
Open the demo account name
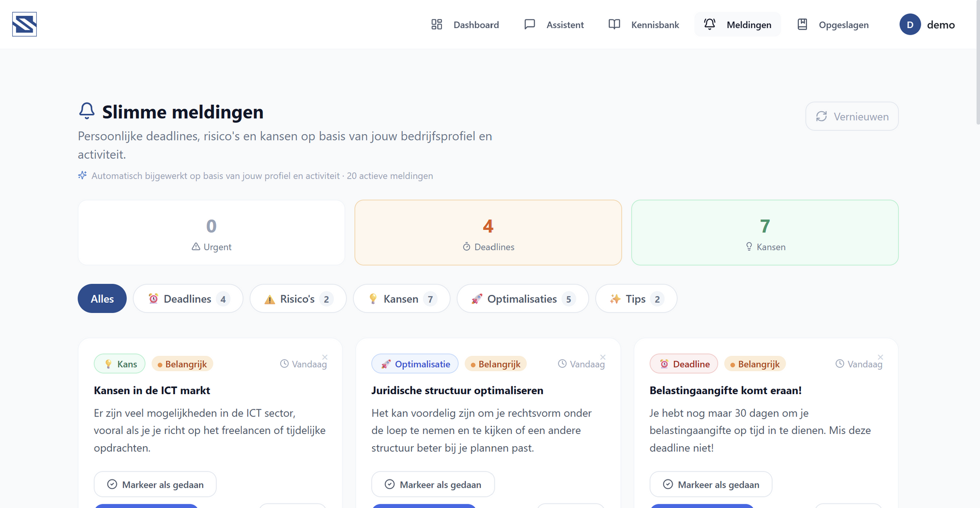[x=941, y=25]
